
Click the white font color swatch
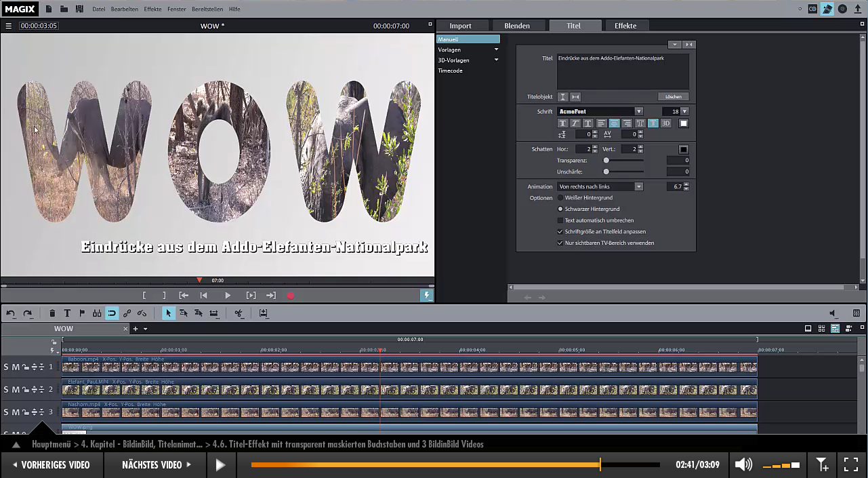coord(684,123)
